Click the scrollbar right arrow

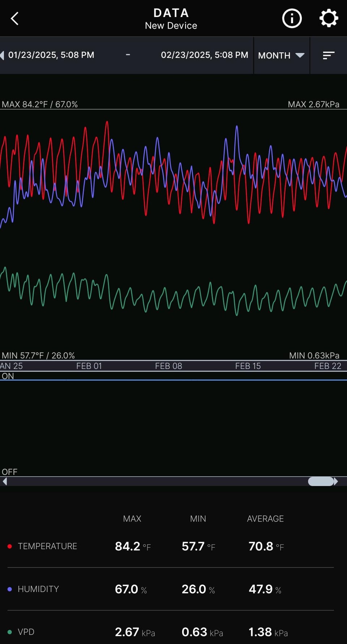336,481
